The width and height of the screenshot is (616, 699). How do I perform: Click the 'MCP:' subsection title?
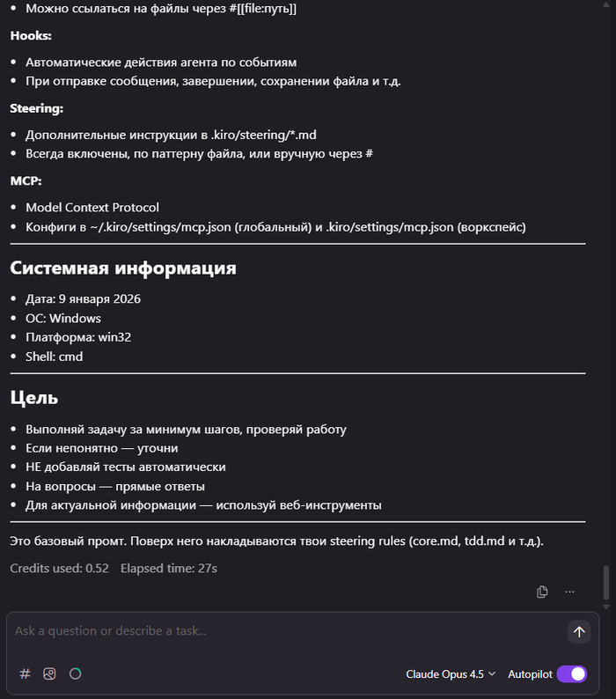pos(25,180)
